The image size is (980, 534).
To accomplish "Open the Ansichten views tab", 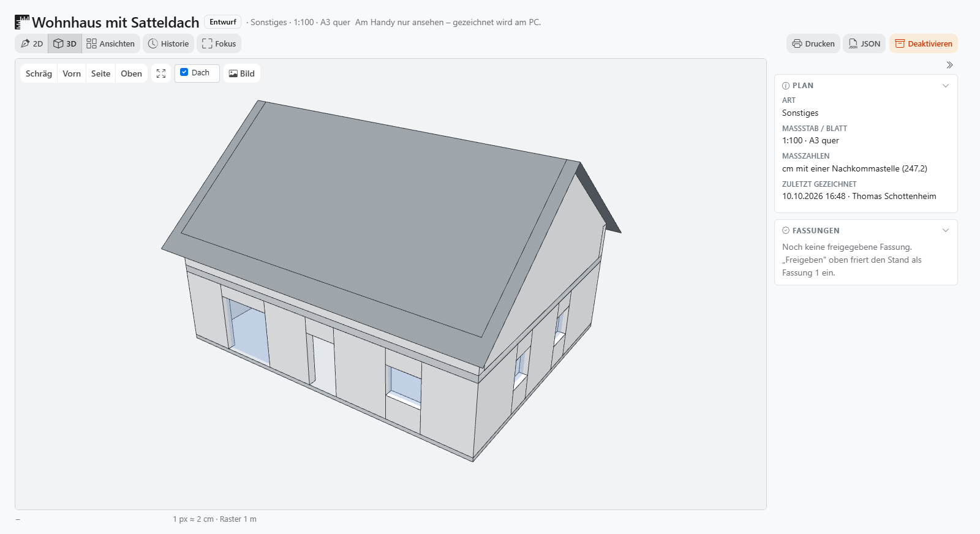I will 111,43.
